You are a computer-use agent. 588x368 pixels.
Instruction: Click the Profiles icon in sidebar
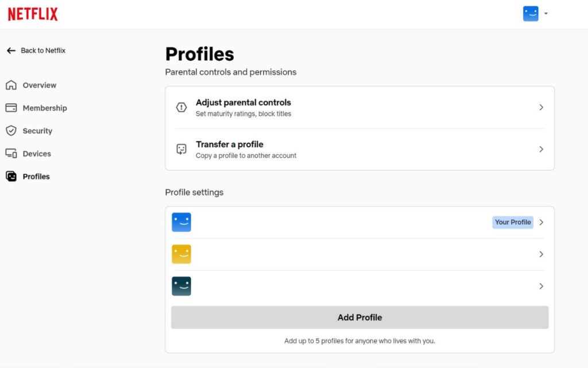click(x=11, y=177)
